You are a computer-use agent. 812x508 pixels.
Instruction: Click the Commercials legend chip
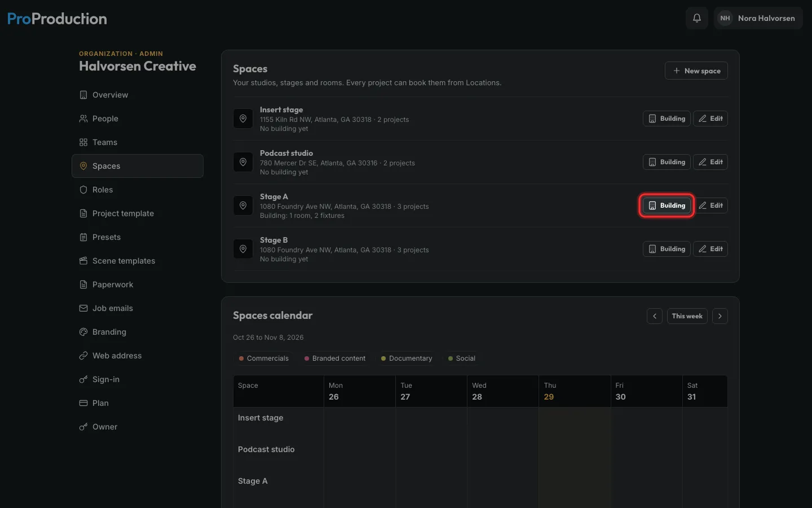tap(263, 358)
